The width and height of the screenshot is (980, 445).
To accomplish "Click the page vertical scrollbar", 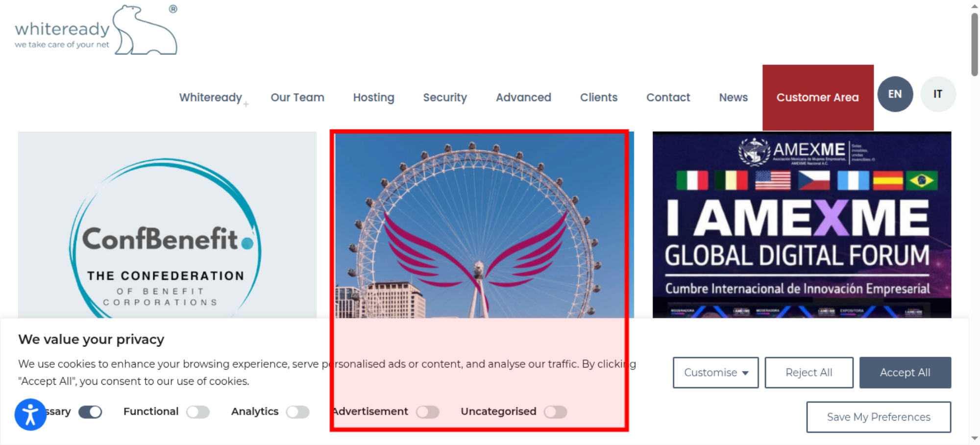I will click(975, 44).
